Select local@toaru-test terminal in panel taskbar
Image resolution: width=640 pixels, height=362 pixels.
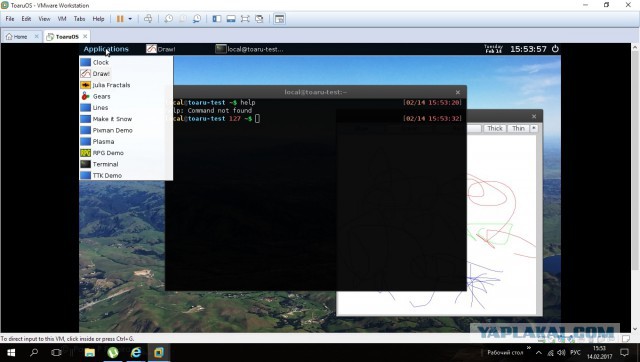[249, 49]
